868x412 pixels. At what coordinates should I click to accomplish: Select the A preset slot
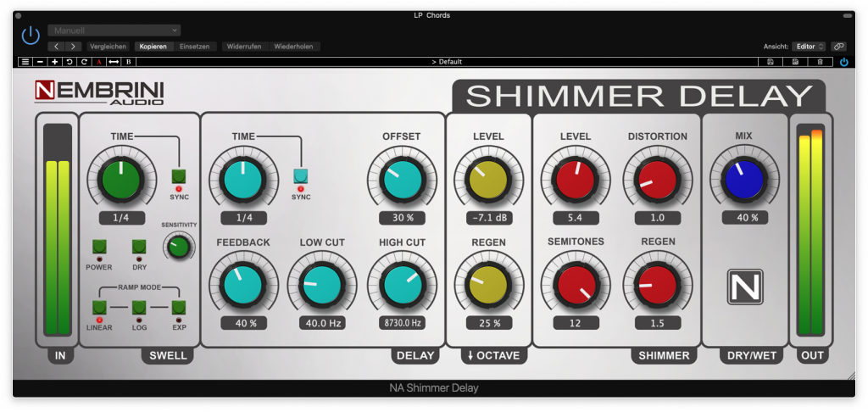(x=98, y=62)
